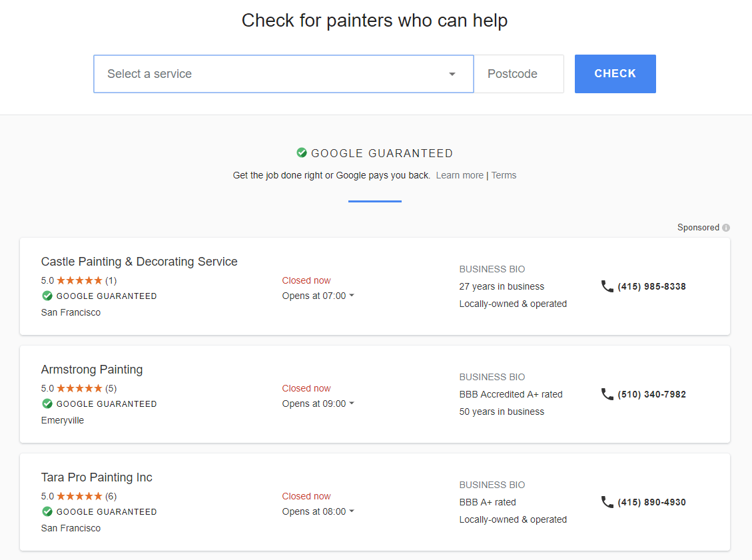The height and width of the screenshot is (560, 752).
Task: Click Castle Painting's 'San Francisco' location
Action: tap(71, 312)
